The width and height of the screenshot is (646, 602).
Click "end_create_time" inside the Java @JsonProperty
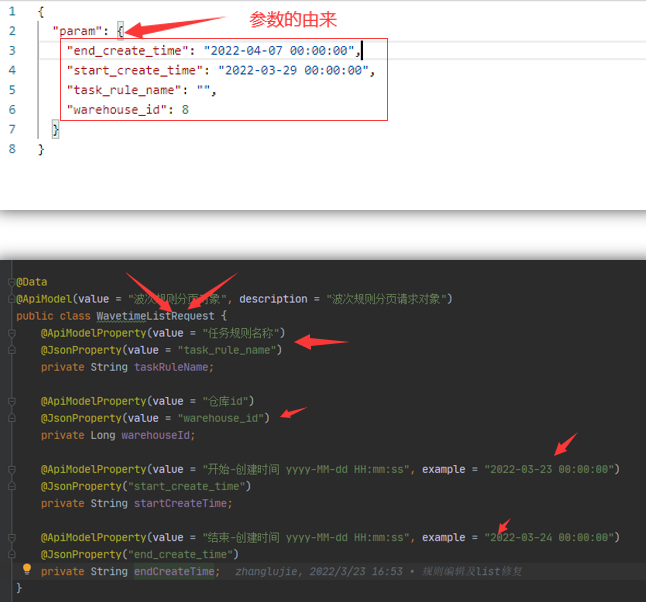point(180,554)
